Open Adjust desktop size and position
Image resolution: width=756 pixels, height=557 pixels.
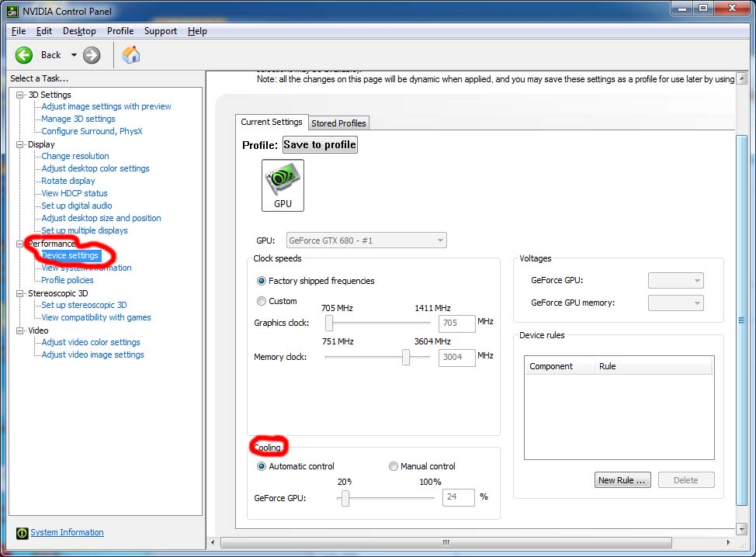[101, 218]
